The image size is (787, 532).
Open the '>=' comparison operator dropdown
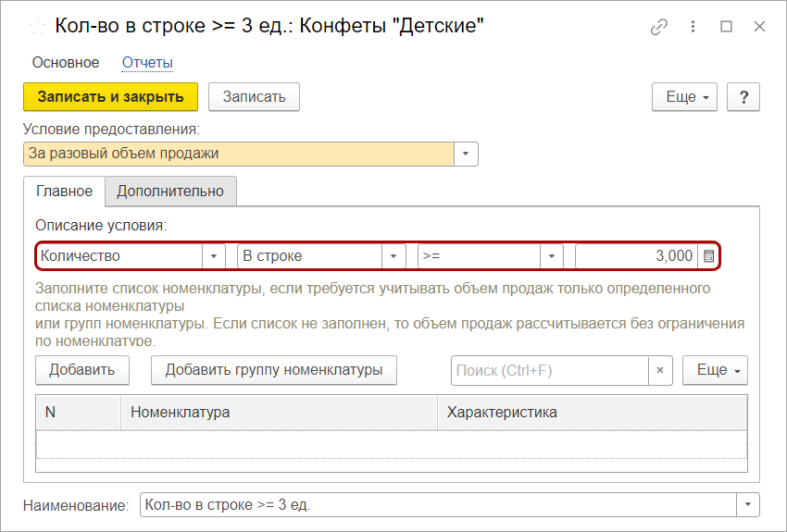click(553, 256)
